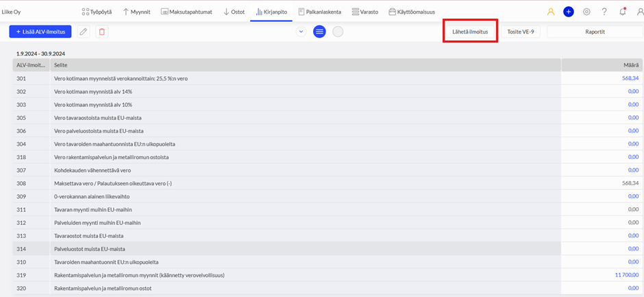The width and height of the screenshot is (644, 297).
Task: Select row 'Palveluostot muista EU-maista'
Action: pos(326,249)
